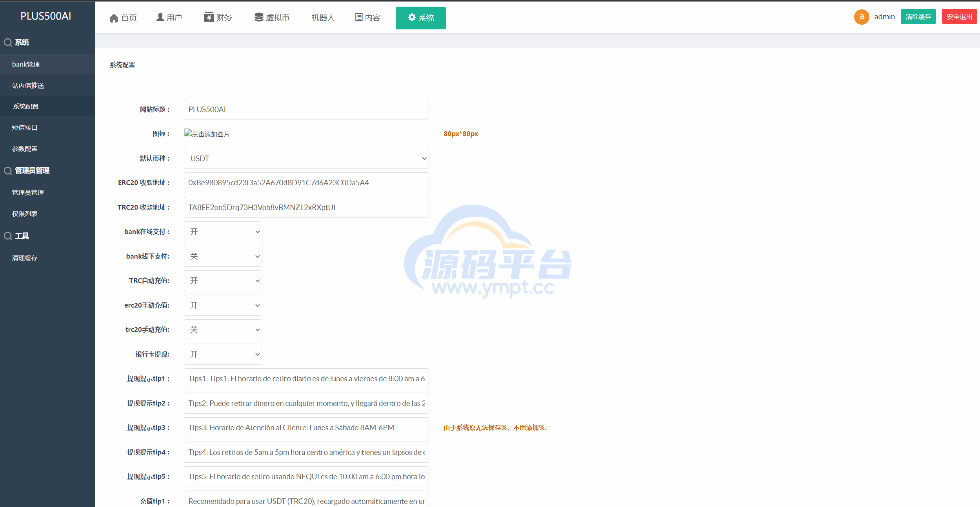Open the TRC自动充值 dropdown
The image size is (980, 507).
(x=223, y=281)
